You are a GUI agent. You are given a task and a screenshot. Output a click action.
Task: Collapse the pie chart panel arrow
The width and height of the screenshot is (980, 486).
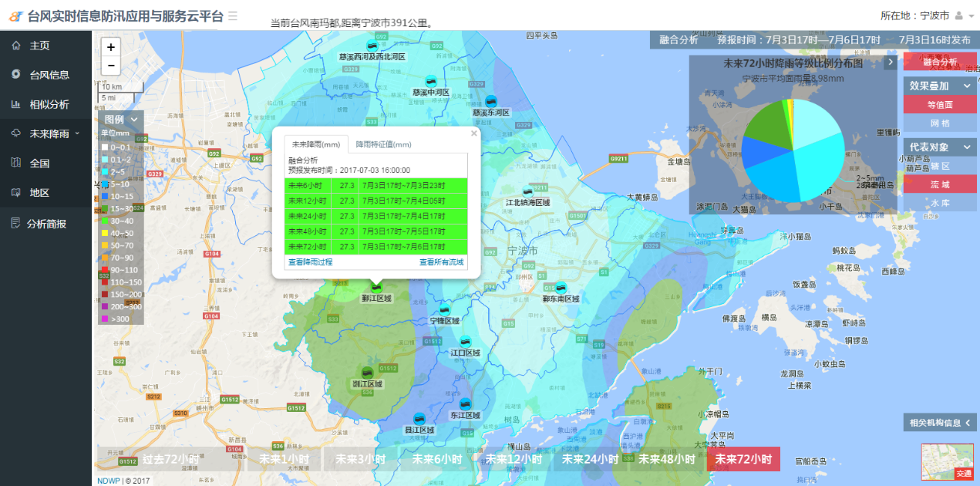[891, 62]
